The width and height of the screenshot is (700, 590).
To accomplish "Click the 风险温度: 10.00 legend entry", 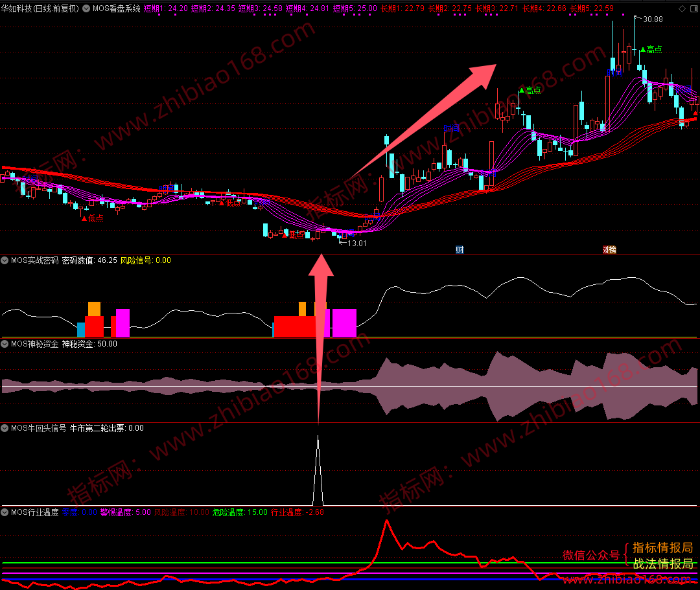I will pyautogui.click(x=181, y=512).
